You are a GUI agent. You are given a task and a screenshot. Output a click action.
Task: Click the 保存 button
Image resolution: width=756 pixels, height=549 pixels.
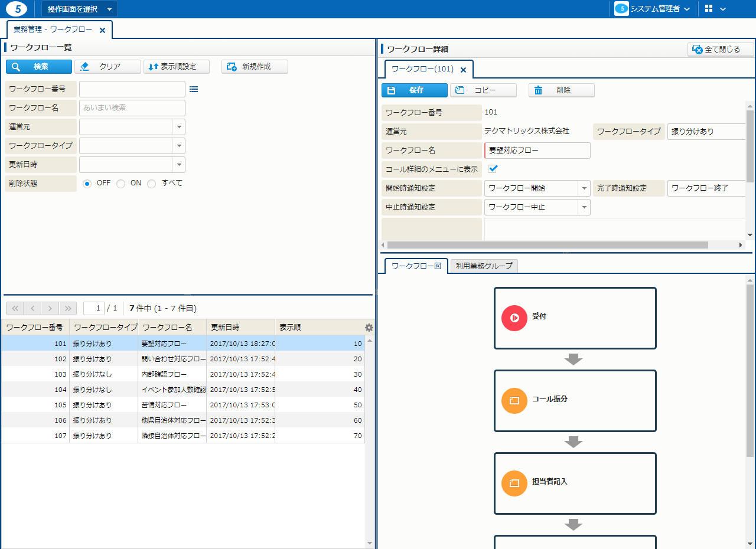tap(414, 90)
